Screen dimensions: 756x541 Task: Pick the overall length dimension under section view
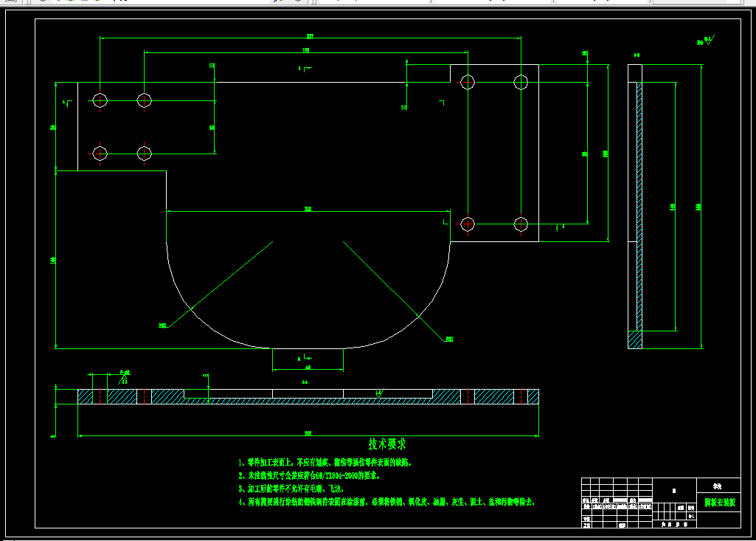(x=308, y=433)
